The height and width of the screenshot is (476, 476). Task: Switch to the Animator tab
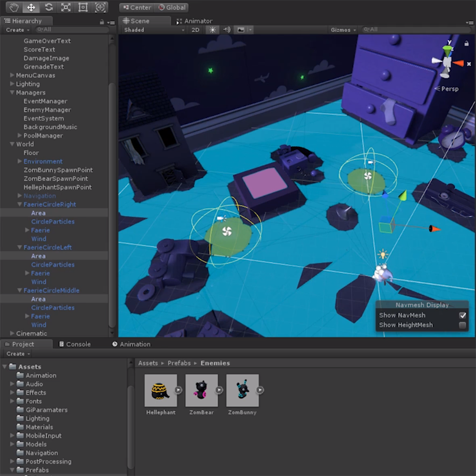194,21
